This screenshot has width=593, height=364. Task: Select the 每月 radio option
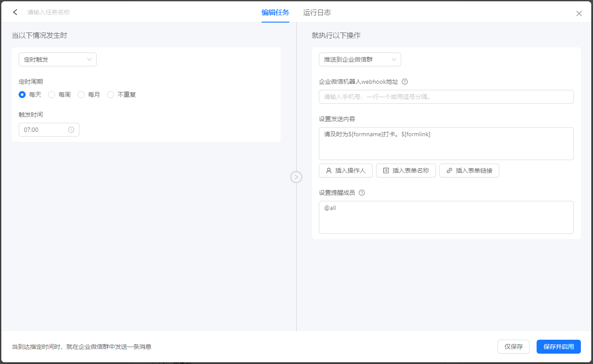tap(89, 95)
